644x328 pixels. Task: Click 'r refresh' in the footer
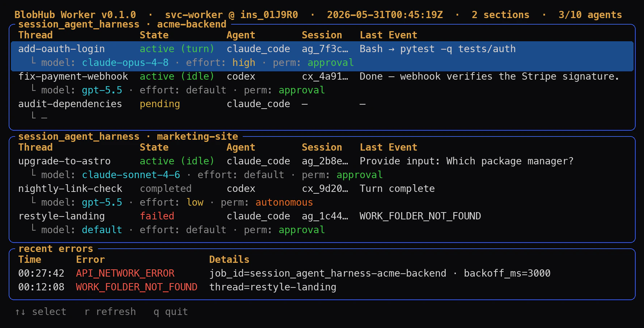tap(110, 312)
